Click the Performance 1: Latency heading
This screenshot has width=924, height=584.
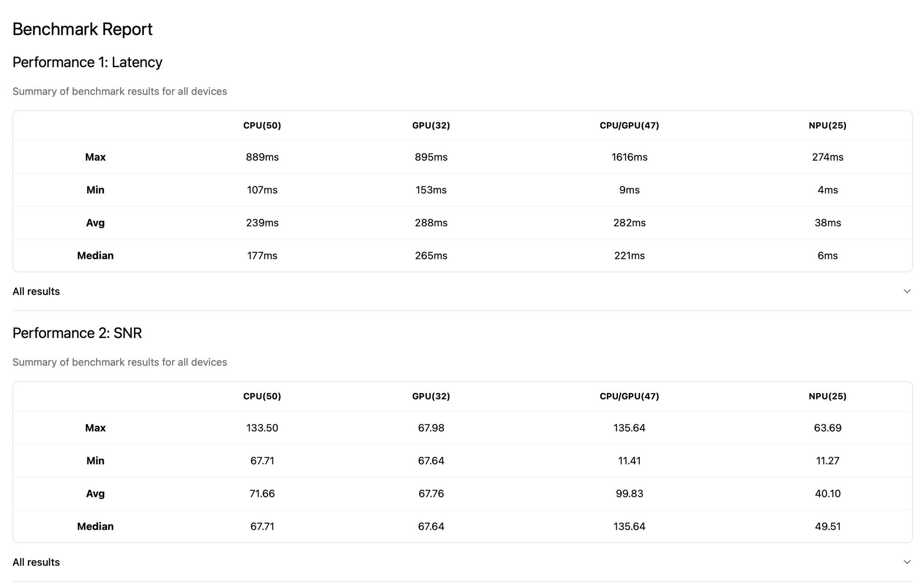point(87,62)
